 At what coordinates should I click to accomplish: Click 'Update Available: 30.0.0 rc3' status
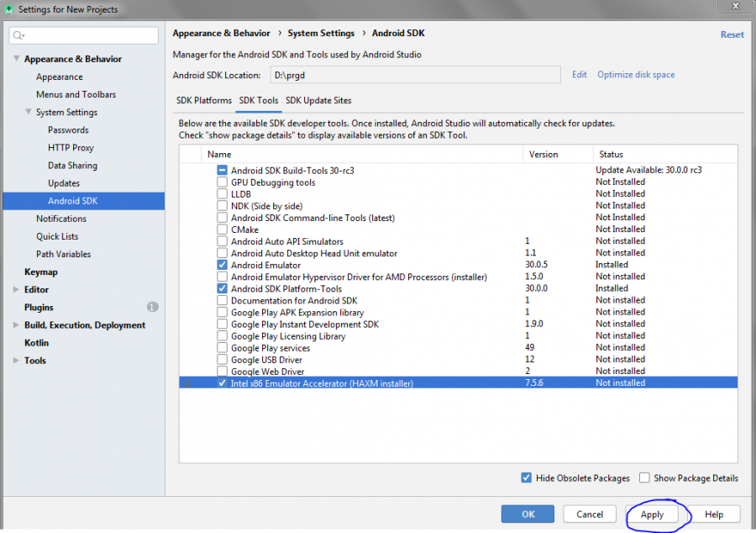(x=648, y=170)
